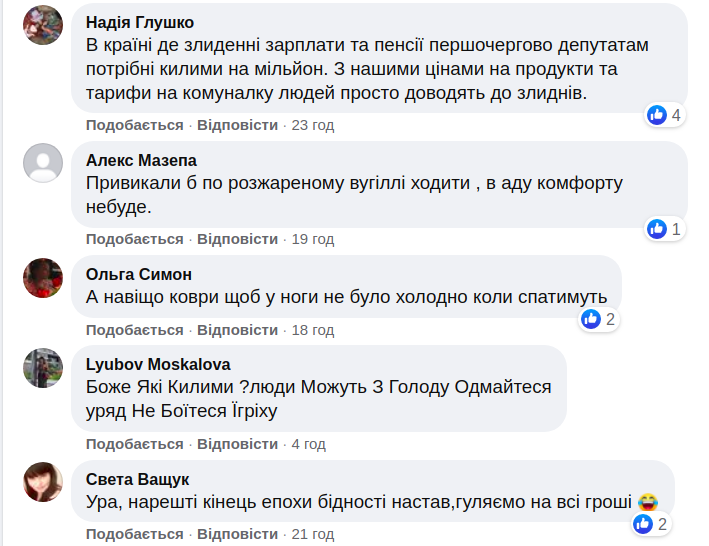
Task: Click the 23 год timestamp link
Action: 312,125
